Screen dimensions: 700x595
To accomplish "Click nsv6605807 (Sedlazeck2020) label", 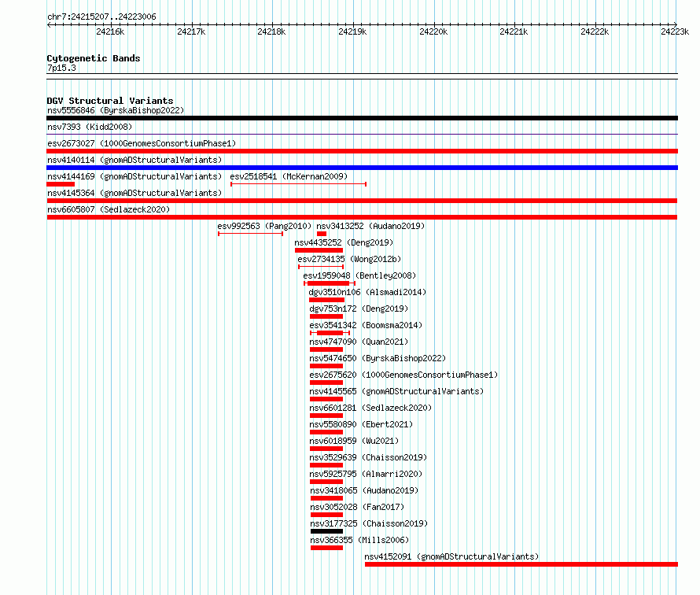I will pyautogui.click(x=109, y=209).
